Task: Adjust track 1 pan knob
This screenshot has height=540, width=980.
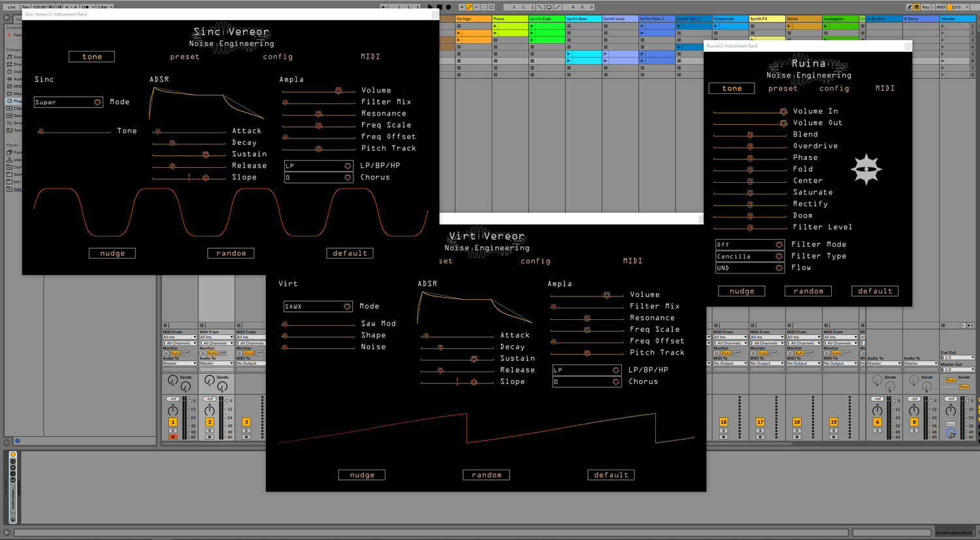Action: pyautogui.click(x=173, y=410)
